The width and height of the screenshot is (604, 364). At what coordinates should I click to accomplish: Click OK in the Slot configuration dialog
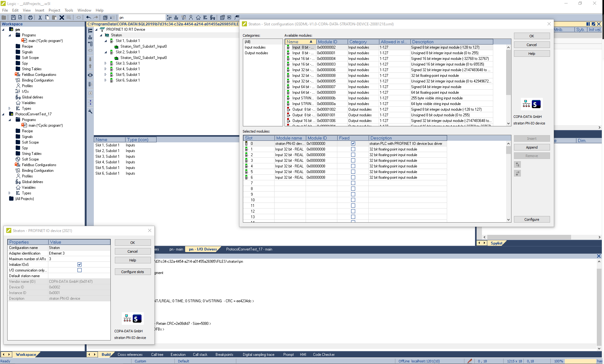[x=532, y=36]
